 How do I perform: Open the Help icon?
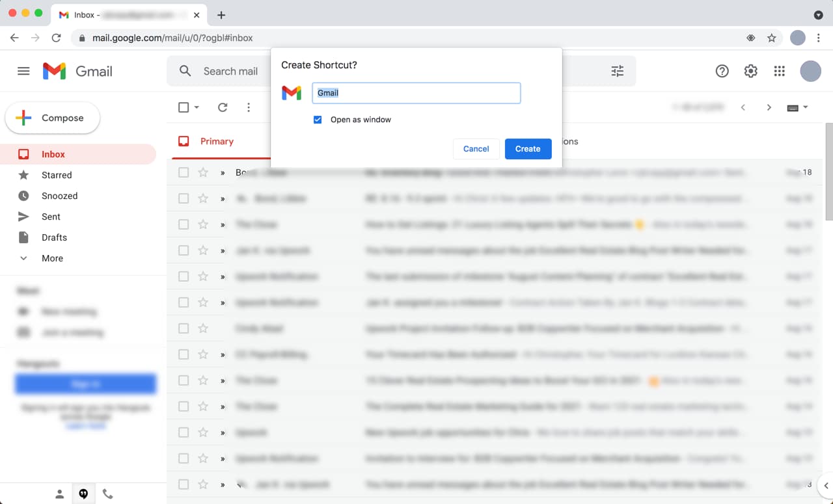[722, 71]
